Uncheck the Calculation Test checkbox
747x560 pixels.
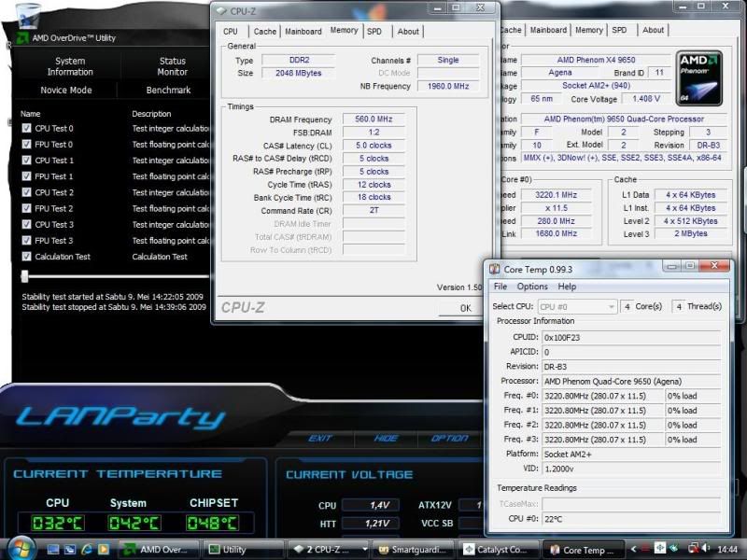tap(27, 256)
